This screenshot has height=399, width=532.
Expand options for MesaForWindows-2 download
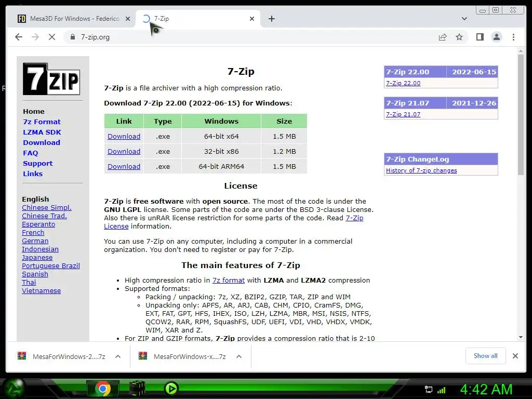click(x=118, y=356)
